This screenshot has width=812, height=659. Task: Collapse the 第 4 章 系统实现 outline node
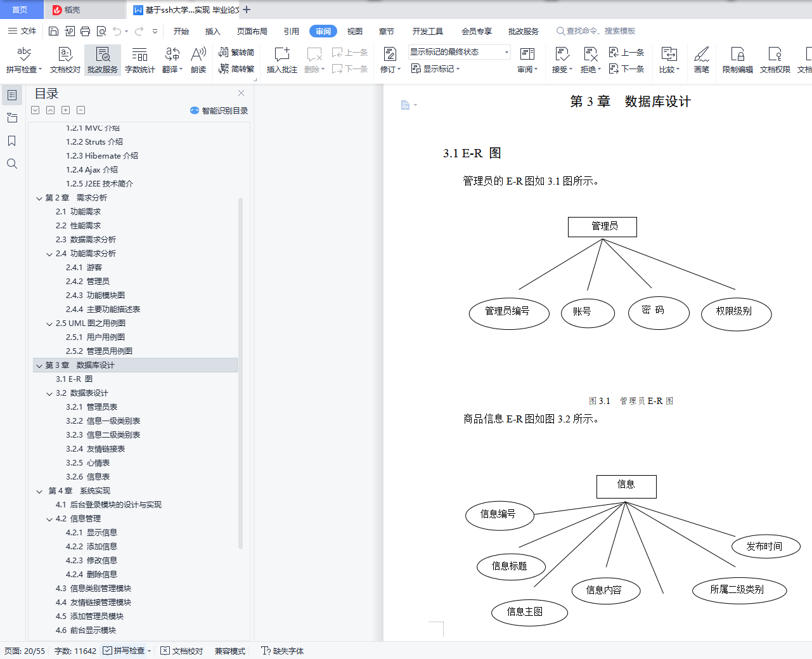pyautogui.click(x=39, y=491)
